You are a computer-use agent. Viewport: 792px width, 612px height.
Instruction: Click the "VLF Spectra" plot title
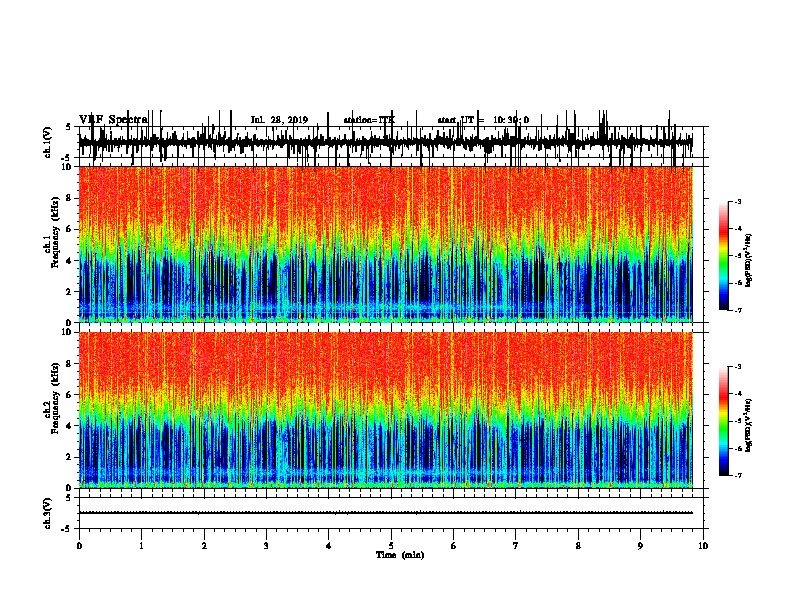pos(113,119)
